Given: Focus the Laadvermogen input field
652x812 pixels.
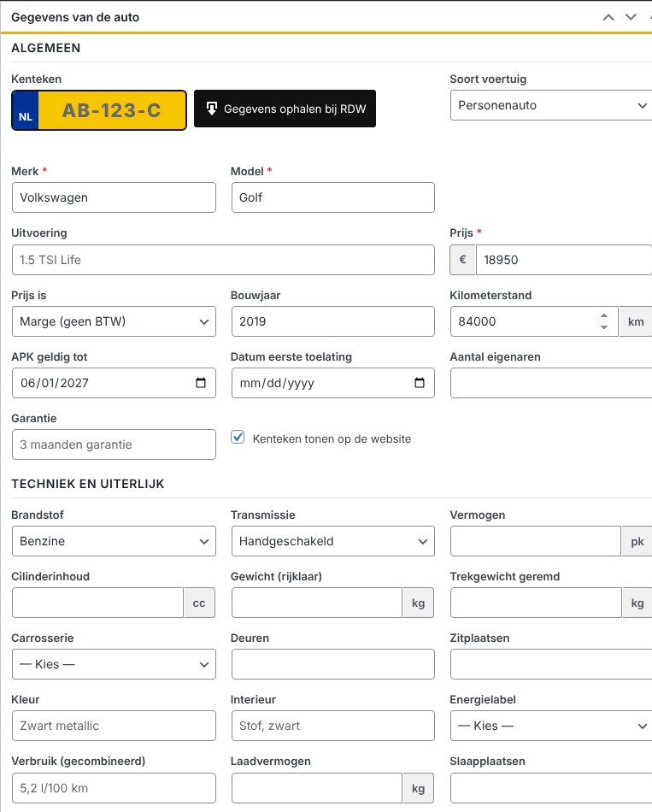Looking at the screenshot, I should point(317,788).
